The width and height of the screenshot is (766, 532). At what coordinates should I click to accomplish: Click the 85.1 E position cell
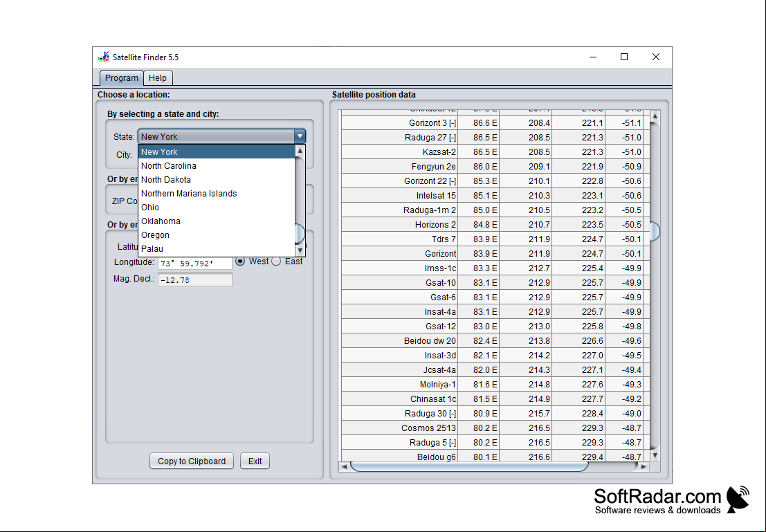(x=479, y=195)
